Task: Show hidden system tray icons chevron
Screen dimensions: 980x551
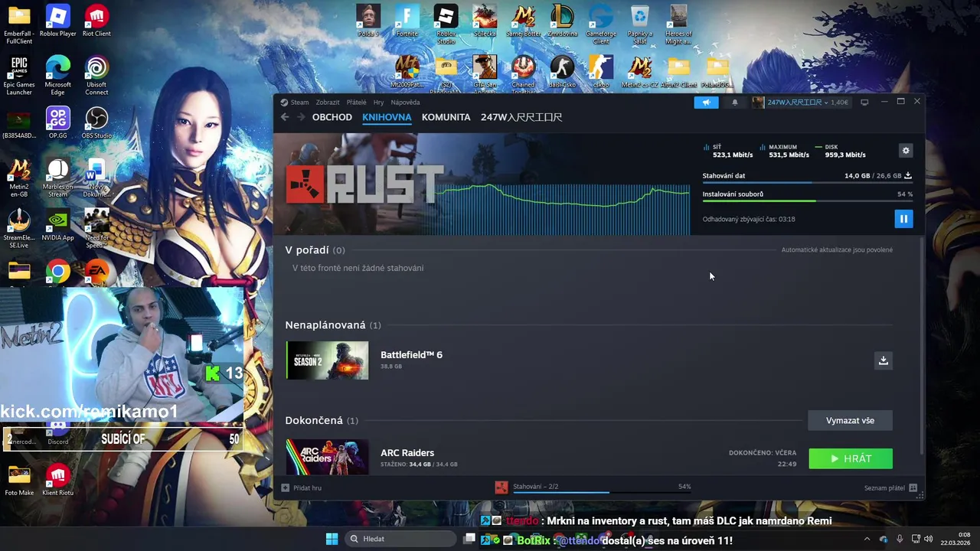Action: pos(867,539)
